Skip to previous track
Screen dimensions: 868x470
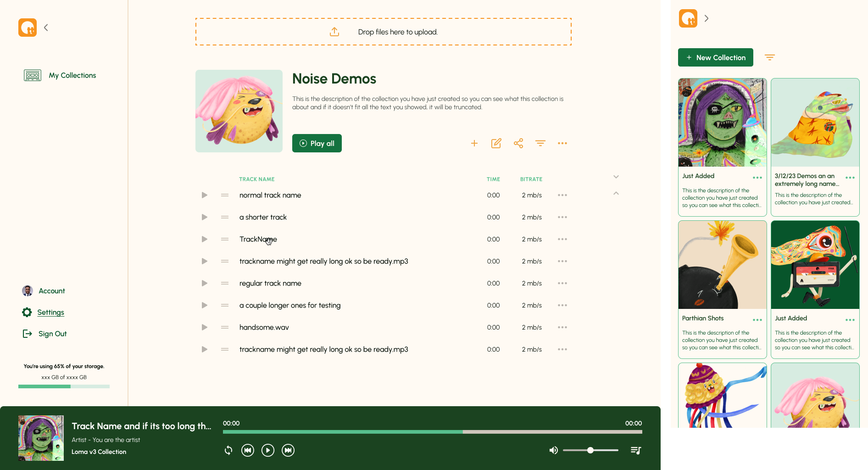[x=248, y=450]
